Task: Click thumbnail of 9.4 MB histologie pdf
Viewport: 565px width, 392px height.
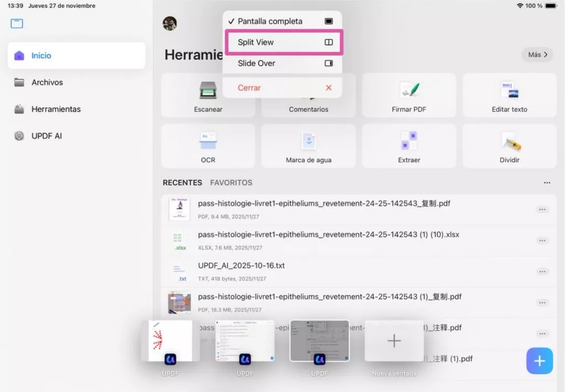Action: click(179, 209)
